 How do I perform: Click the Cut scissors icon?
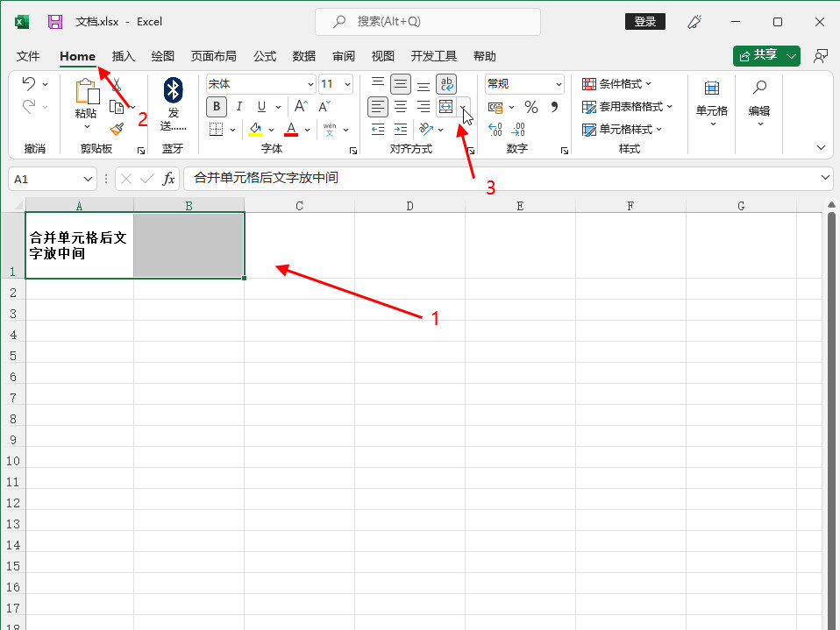pos(117,84)
